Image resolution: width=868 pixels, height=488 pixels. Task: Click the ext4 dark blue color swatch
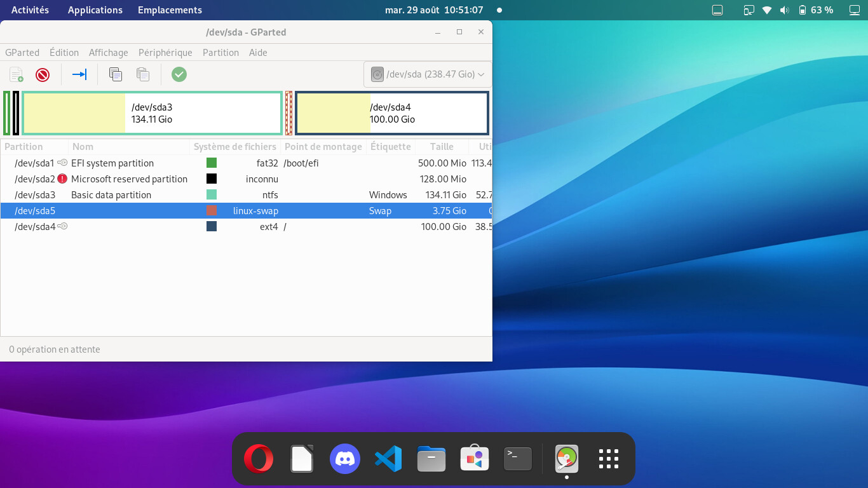coord(212,227)
